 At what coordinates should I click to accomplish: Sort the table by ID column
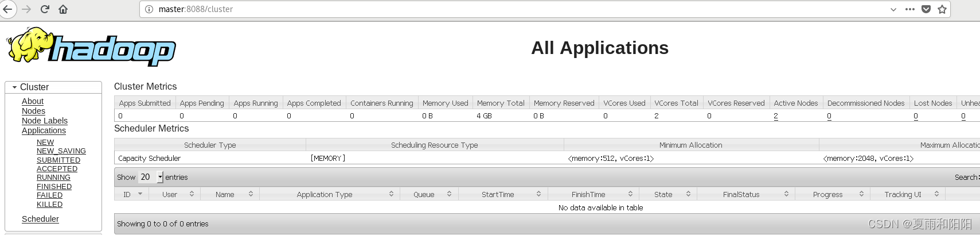click(131, 194)
